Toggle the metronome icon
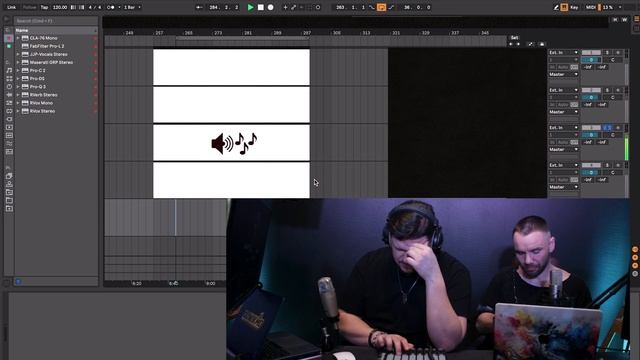This screenshot has height=360, width=640. click(x=111, y=7)
